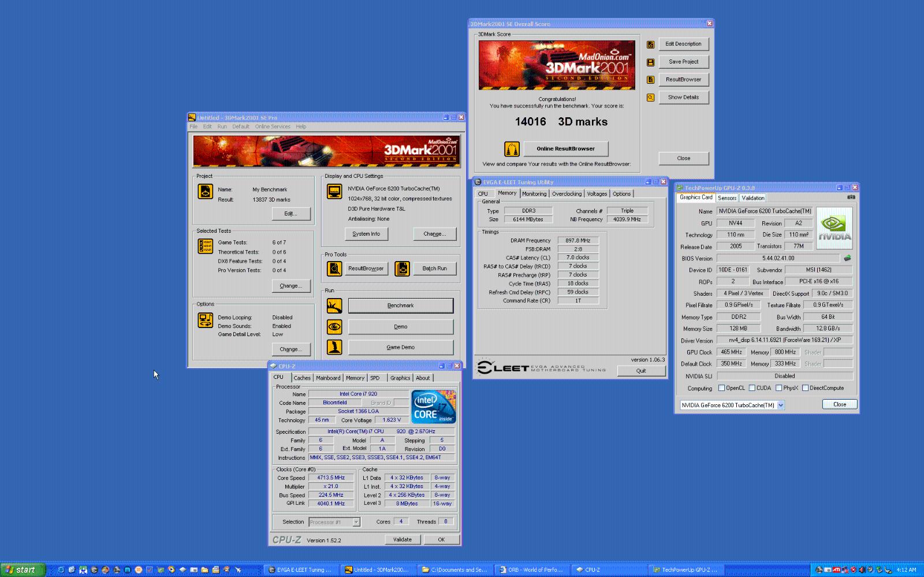Image resolution: width=924 pixels, height=577 pixels.
Task: Open the About tab in CPU-Z
Action: [423, 378]
